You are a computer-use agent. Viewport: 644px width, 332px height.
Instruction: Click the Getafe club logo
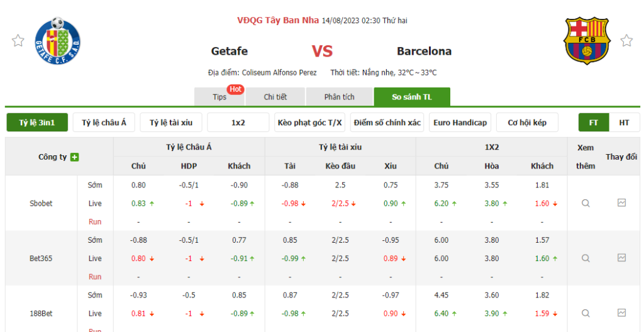58,40
